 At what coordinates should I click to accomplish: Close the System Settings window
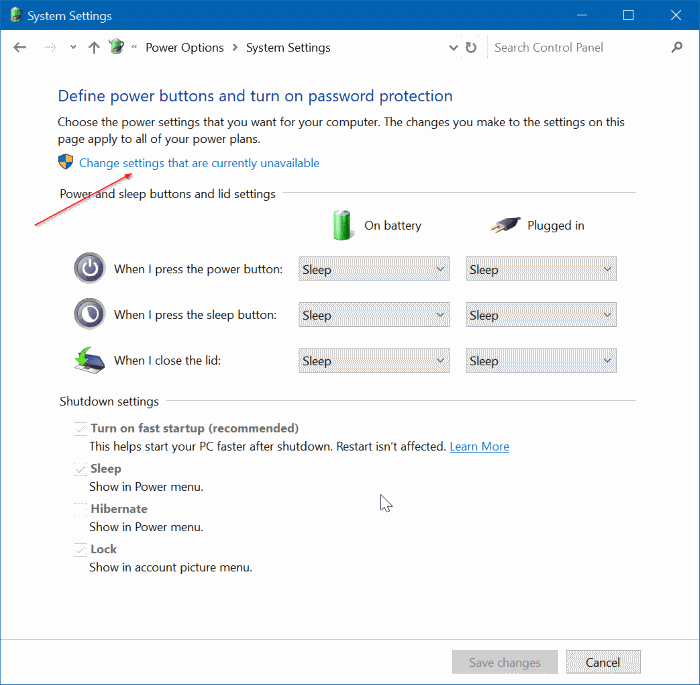(675, 15)
